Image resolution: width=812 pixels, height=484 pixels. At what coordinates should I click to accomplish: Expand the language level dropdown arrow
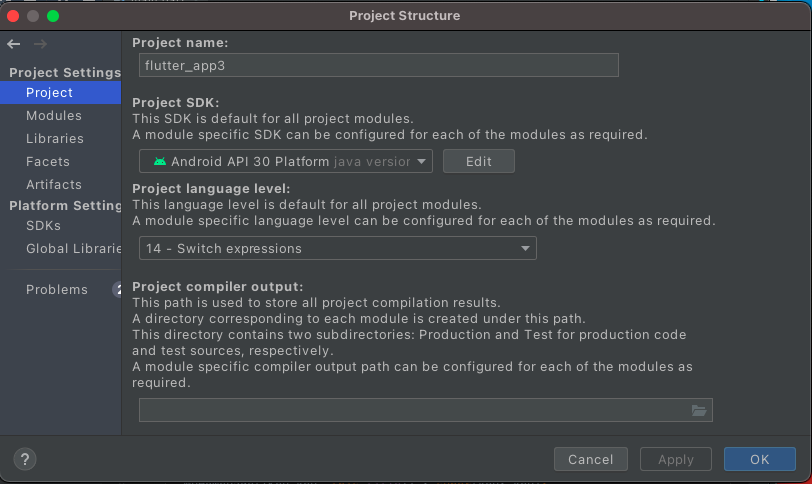pos(525,248)
